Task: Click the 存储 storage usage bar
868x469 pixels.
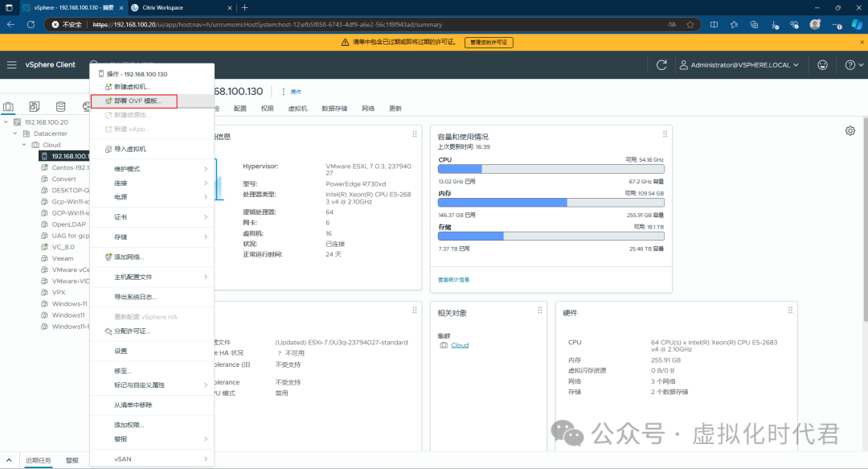Action: (551, 237)
